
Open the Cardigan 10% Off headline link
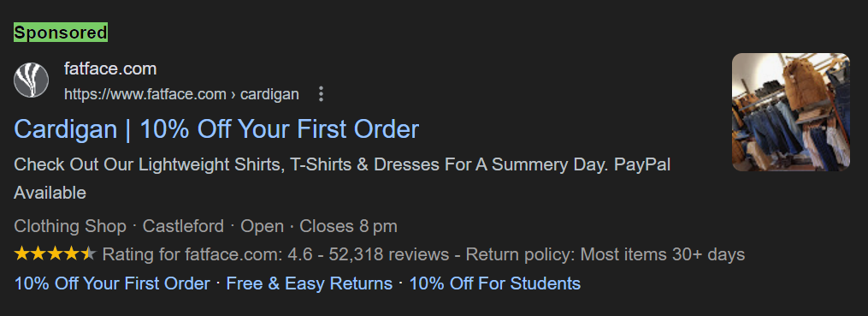[216, 129]
